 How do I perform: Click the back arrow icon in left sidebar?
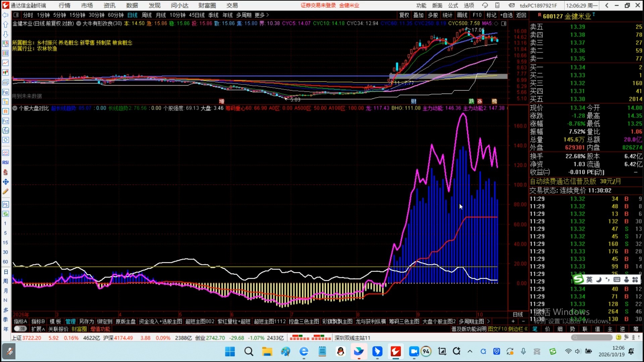click(x=5, y=15)
